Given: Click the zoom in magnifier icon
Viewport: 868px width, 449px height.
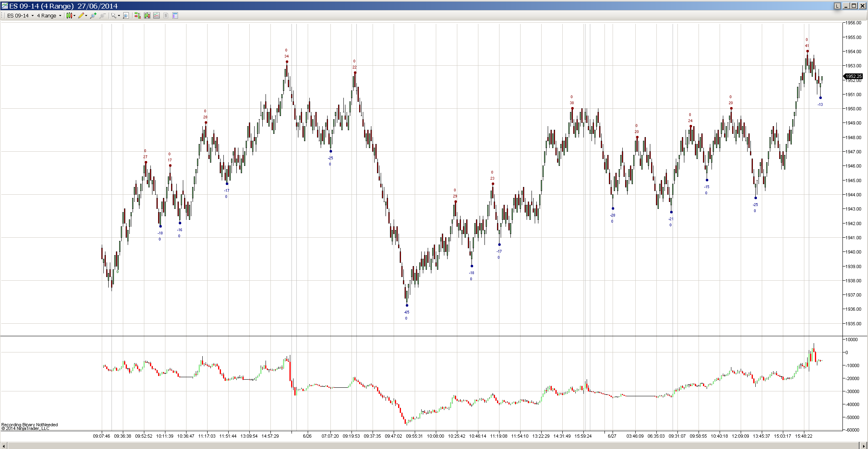Looking at the screenshot, I should [93, 15].
